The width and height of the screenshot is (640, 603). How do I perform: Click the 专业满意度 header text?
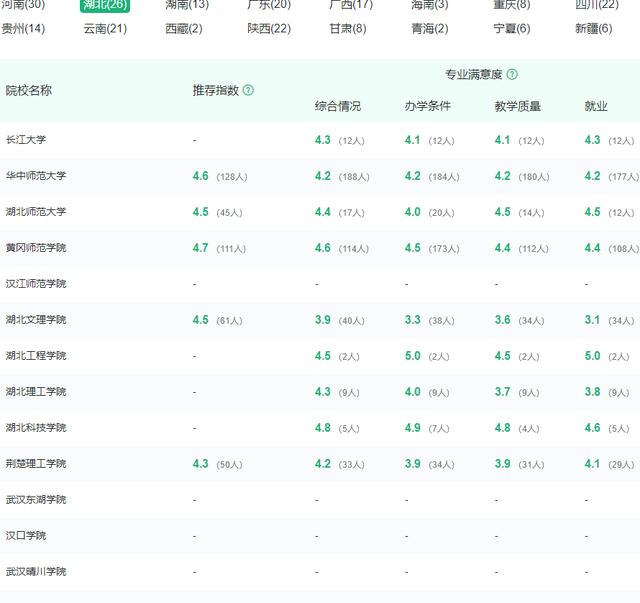(x=473, y=74)
